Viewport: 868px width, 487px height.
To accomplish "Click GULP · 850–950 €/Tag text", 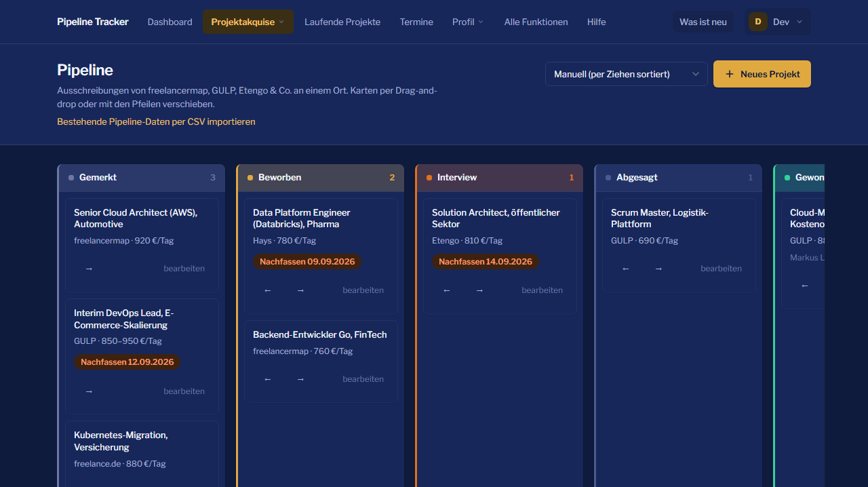I will tap(118, 341).
